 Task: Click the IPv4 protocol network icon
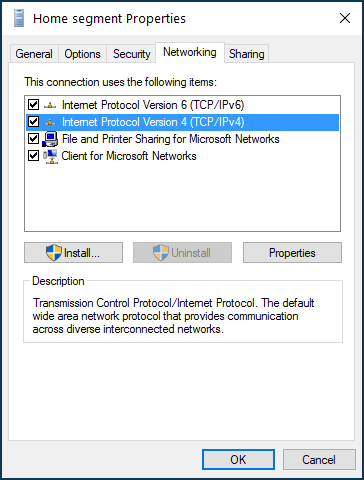coord(50,122)
